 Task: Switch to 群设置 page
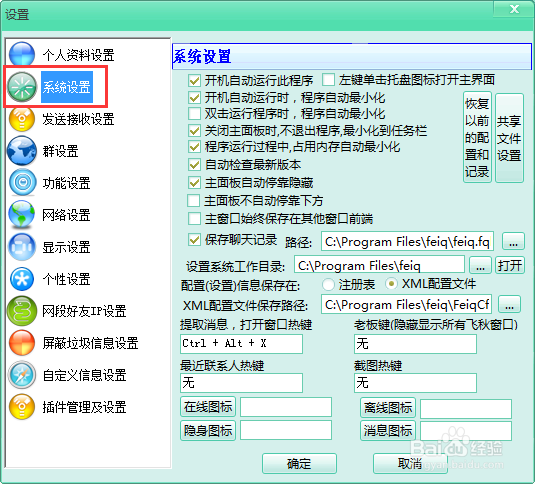[x=60, y=151]
